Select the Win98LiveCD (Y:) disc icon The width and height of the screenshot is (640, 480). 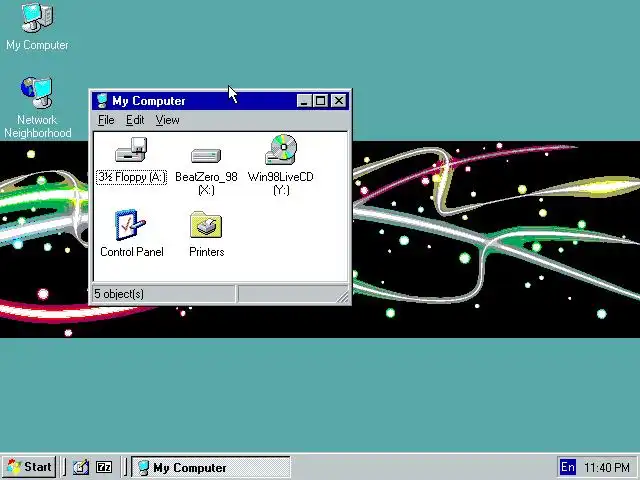(281, 149)
